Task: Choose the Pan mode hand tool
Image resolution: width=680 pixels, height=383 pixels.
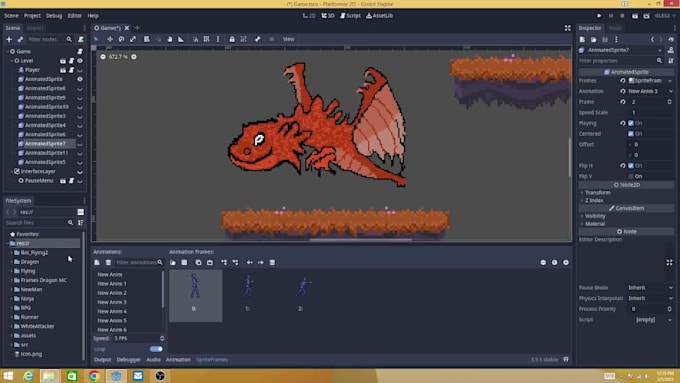Action: [x=170, y=39]
